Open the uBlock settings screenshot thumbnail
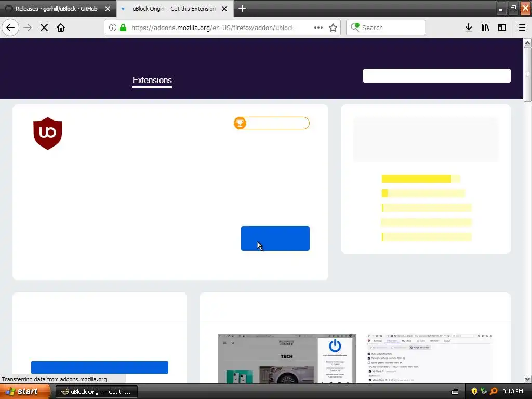 pyautogui.click(x=429, y=358)
